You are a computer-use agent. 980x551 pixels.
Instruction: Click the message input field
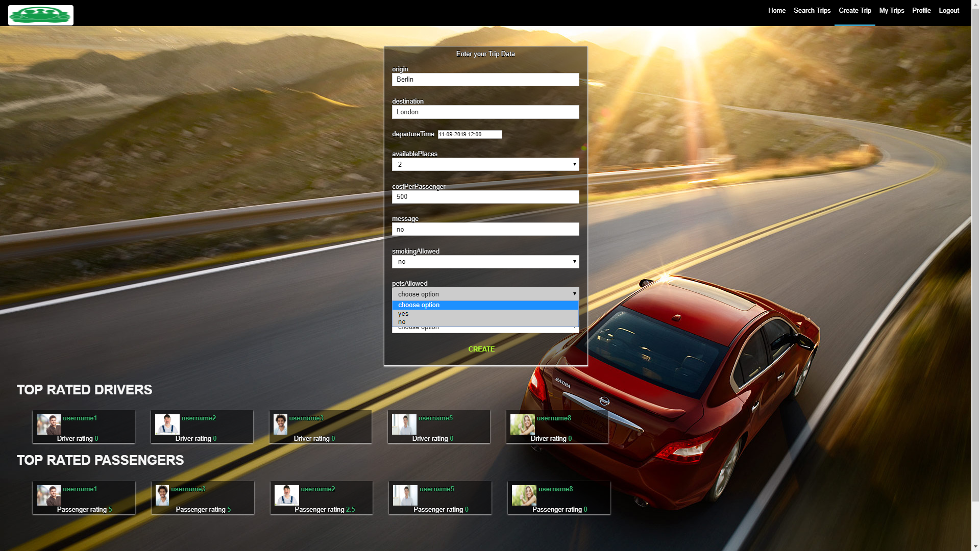(485, 229)
